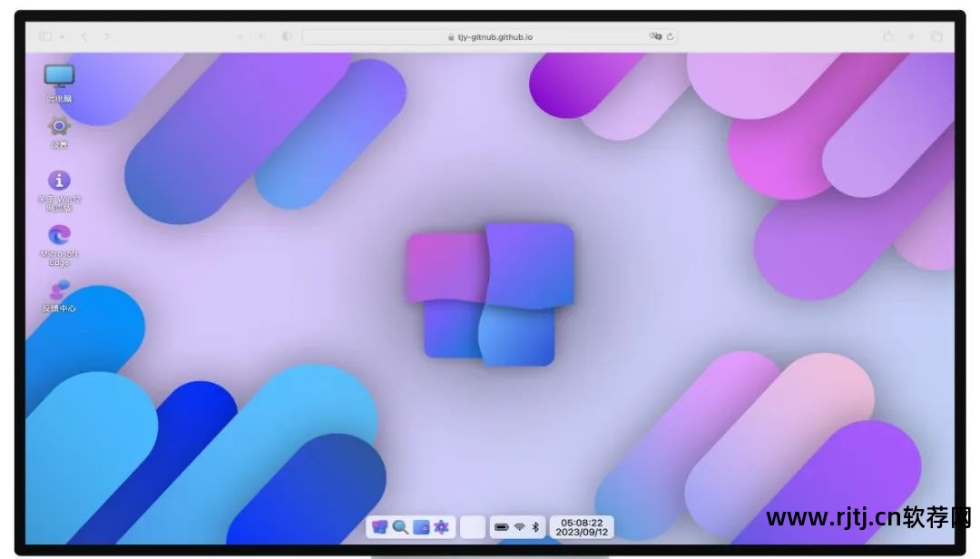Open the sidebar options dropdown arrow
980x559 pixels.
pos(62,37)
